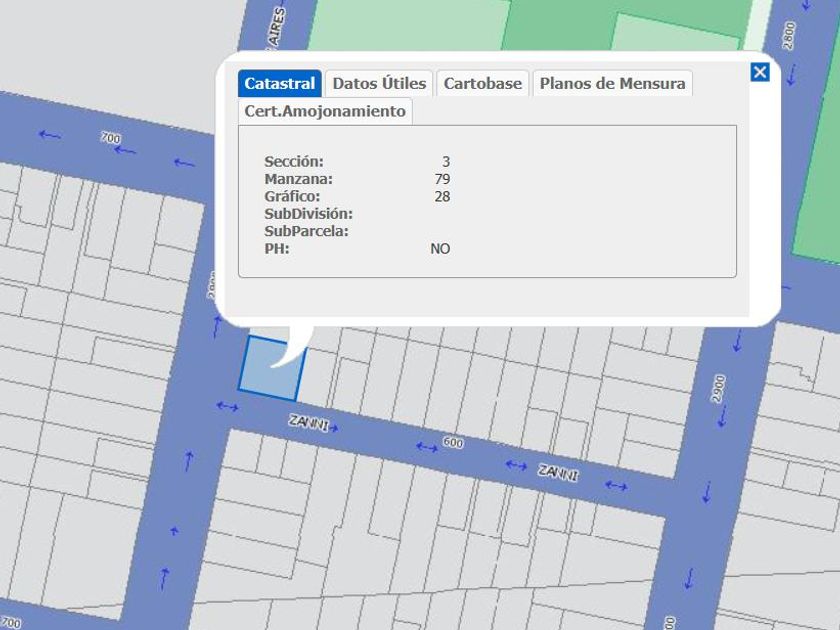Close the cadastral info popup

[760, 72]
